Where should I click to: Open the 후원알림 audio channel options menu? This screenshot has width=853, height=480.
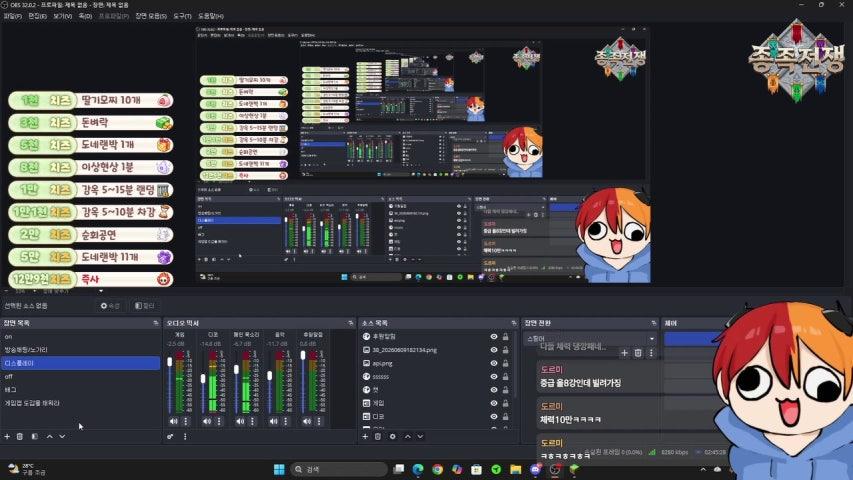click(319, 421)
